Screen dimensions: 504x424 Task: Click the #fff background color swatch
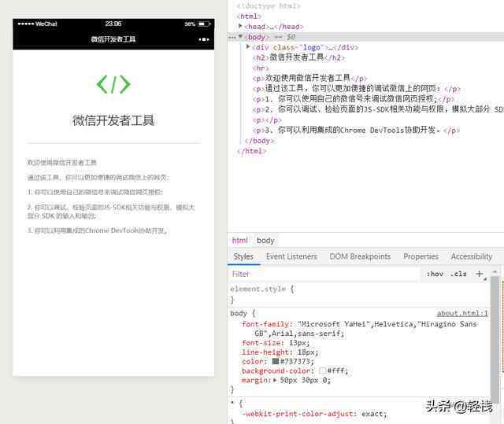[x=323, y=371]
